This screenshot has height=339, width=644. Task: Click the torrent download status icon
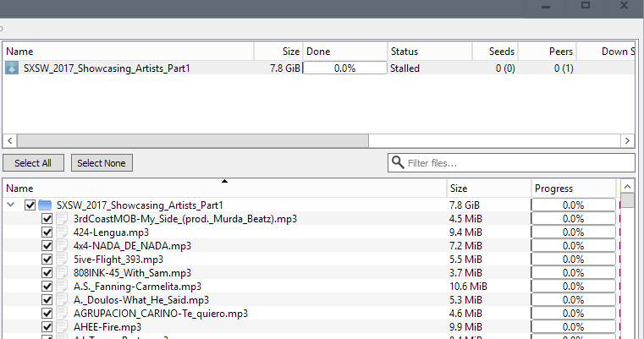point(12,68)
